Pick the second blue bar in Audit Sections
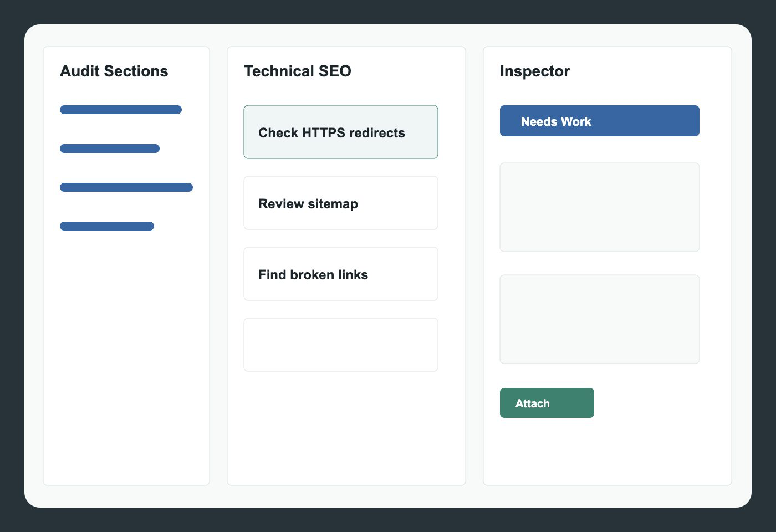 [x=110, y=149]
